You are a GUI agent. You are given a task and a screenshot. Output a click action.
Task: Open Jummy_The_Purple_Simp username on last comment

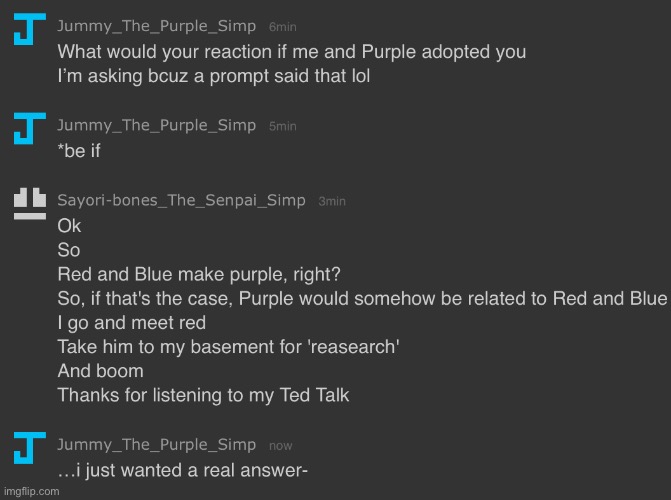pyautogui.click(x=157, y=445)
